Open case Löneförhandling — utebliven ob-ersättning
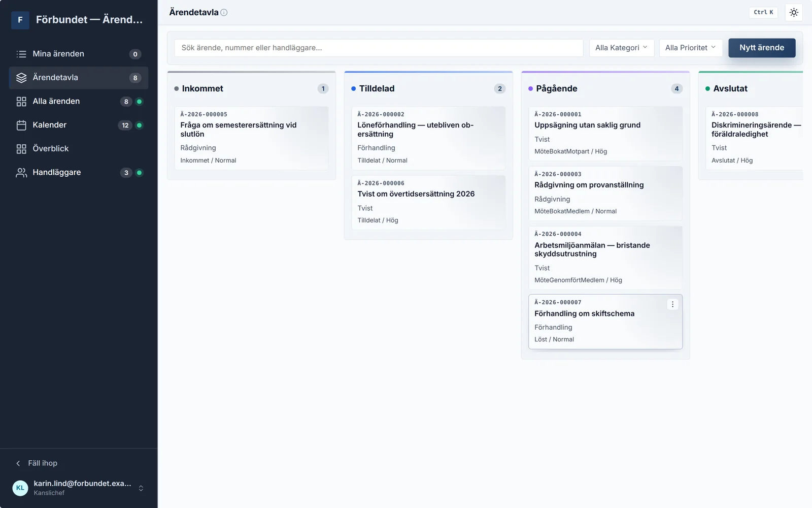Screen dimensions: 812x508 pyautogui.click(x=428, y=138)
